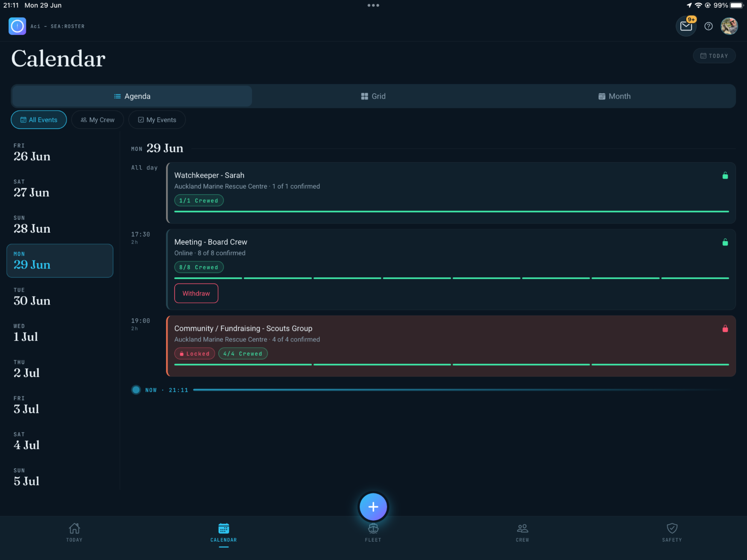Jump to today with the TODAY button

tap(714, 56)
